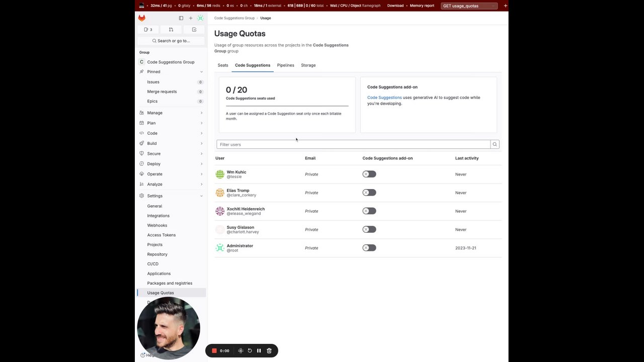Open Access Tokens settings
Image resolution: width=644 pixels, height=362 pixels.
171,235
